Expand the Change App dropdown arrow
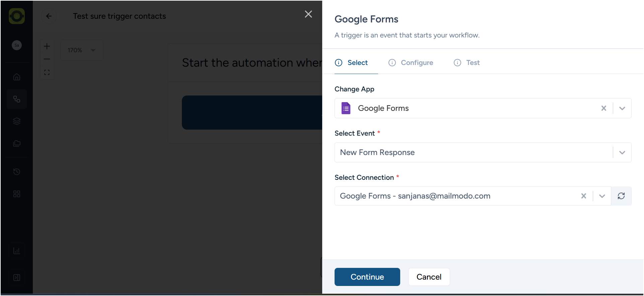Viewport: 644px width, 296px height. (x=622, y=108)
